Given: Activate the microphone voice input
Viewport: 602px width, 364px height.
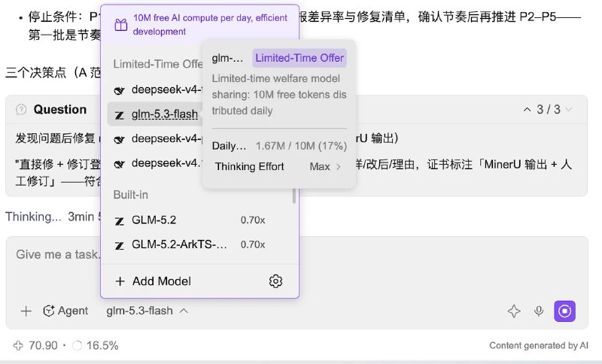Looking at the screenshot, I should [539, 311].
